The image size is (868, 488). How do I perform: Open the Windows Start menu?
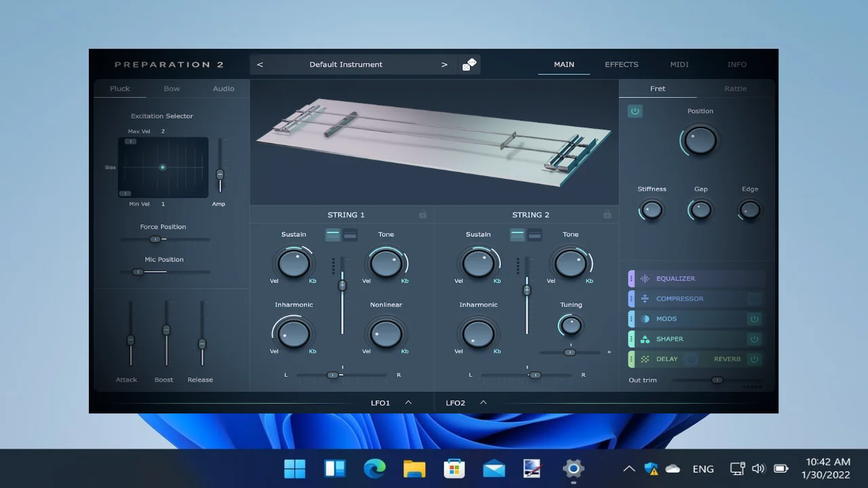(294, 468)
